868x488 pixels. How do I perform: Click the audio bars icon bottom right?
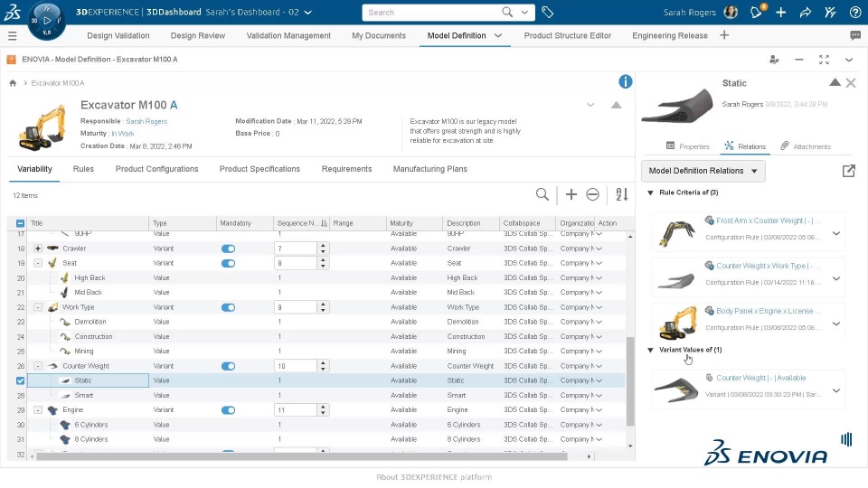coord(846,439)
